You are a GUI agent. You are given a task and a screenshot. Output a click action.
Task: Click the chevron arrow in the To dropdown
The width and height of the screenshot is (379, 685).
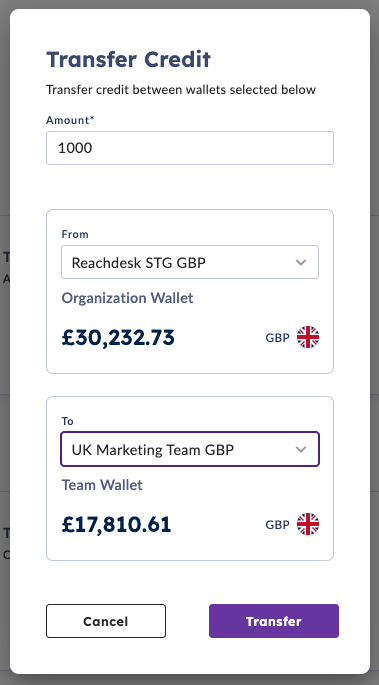(x=301, y=450)
